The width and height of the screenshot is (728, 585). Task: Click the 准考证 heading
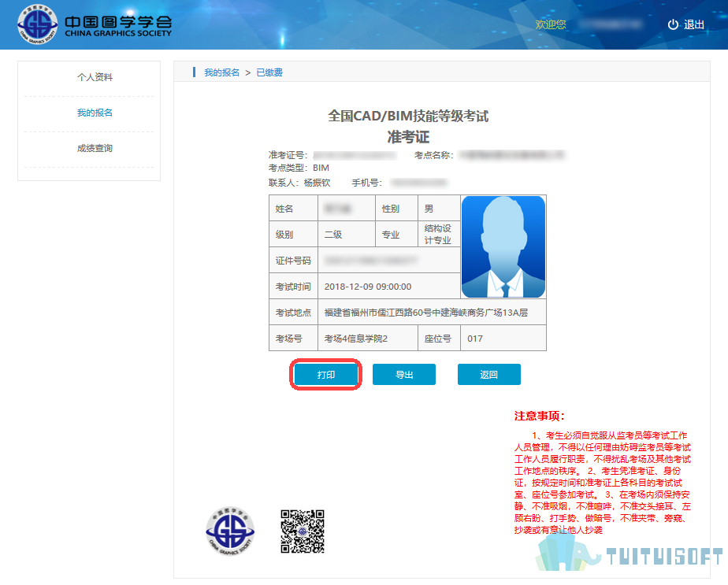[408, 137]
